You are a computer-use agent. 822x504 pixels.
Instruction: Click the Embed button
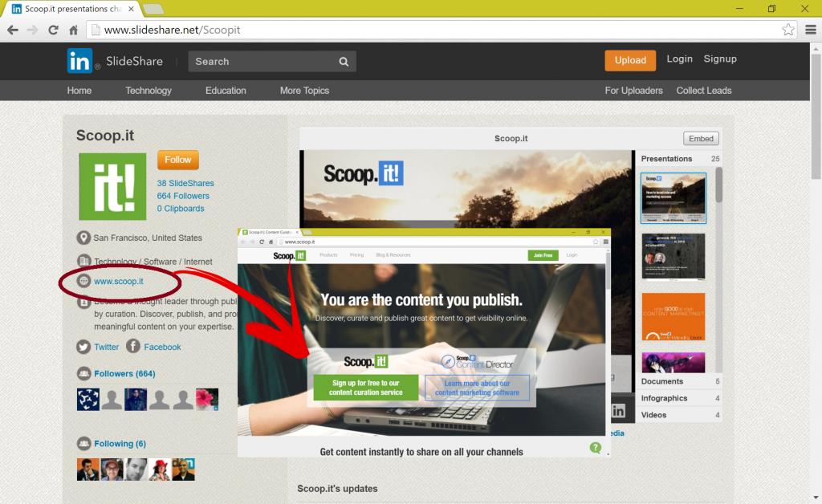point(701,138)
